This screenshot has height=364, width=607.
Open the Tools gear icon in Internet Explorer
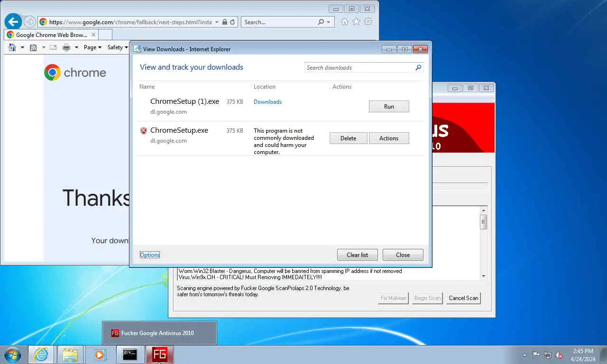click(368, 22)
